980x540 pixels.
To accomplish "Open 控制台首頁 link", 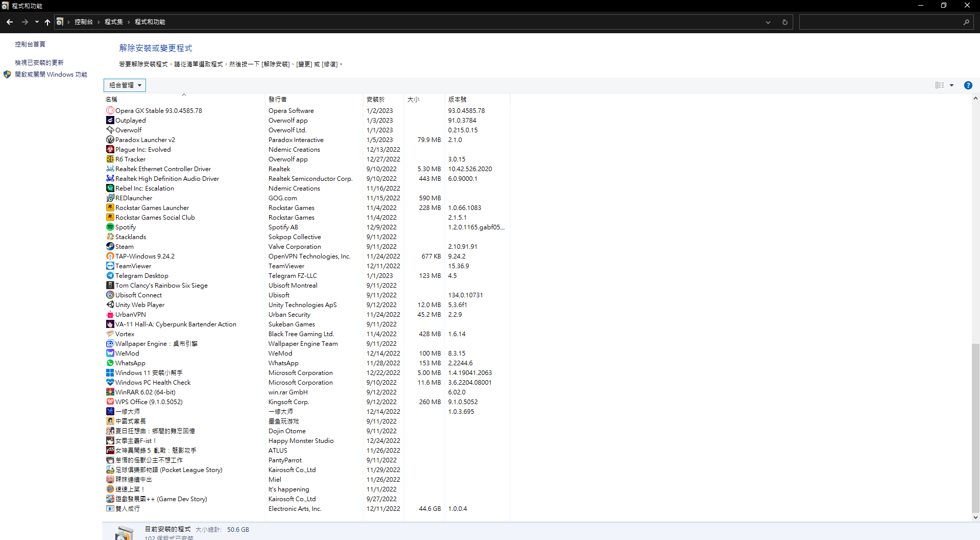I will pyautogui.click(x=30, y=44).
